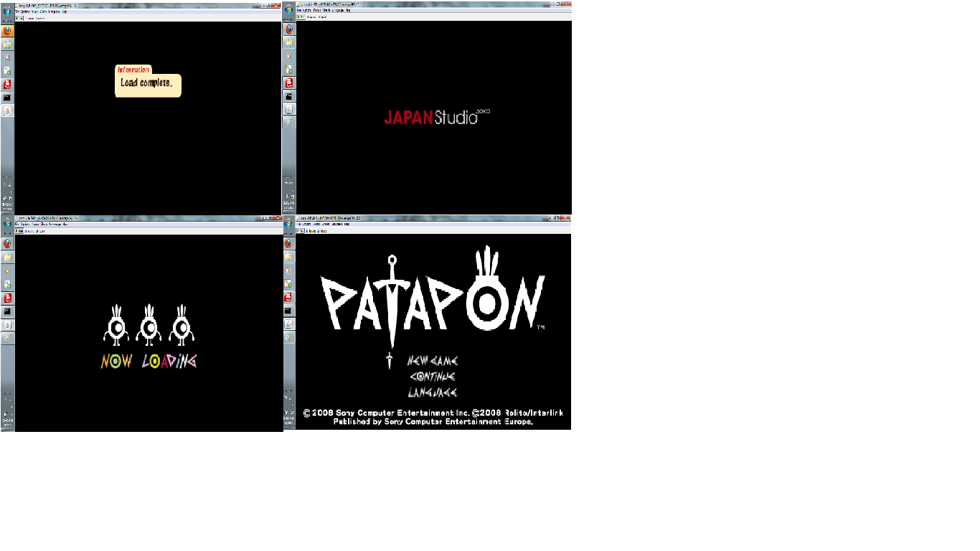This screenshot has height=551, width=980.
Task: Launch the orange media player beside the Patapon title
Action: 288,270
